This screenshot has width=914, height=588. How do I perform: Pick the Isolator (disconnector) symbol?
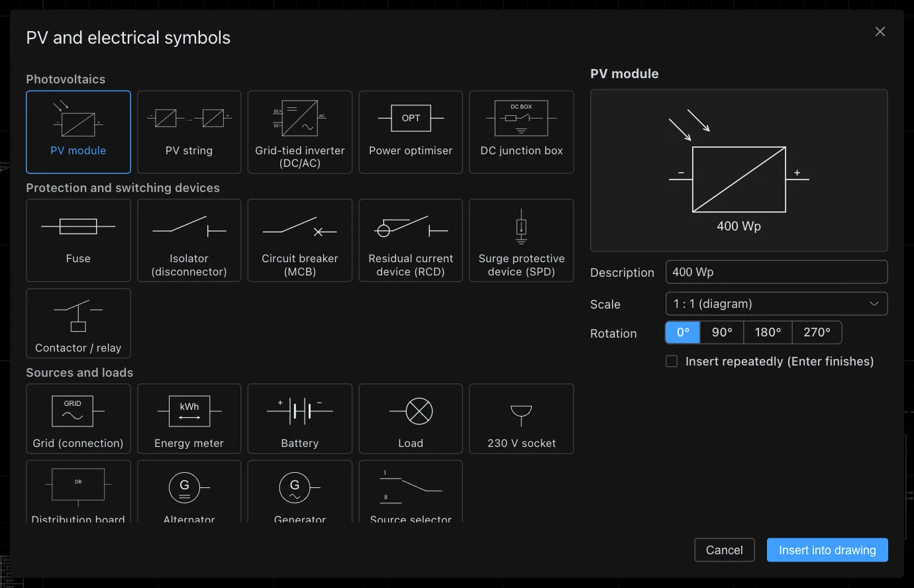point(189,240)
